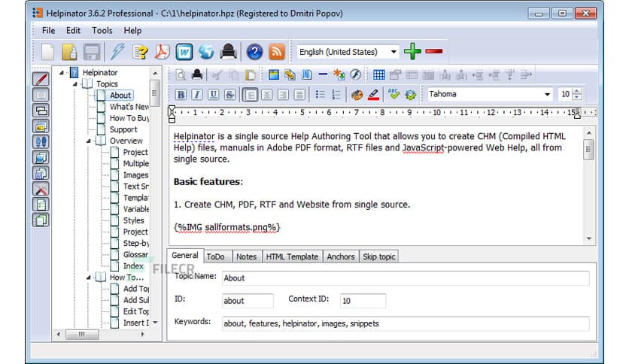
Task: Insert table with the blue grid icon
Action: [x=378, y=74]
